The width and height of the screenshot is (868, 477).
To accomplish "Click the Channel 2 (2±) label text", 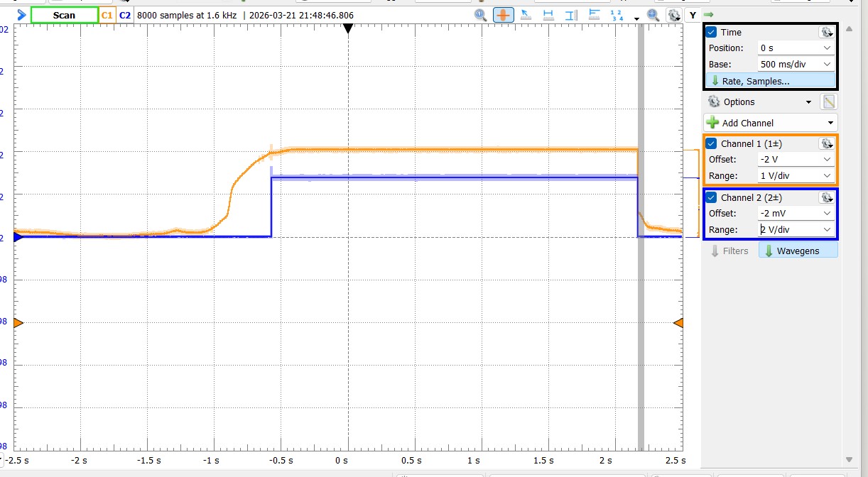I will (751, 197).
